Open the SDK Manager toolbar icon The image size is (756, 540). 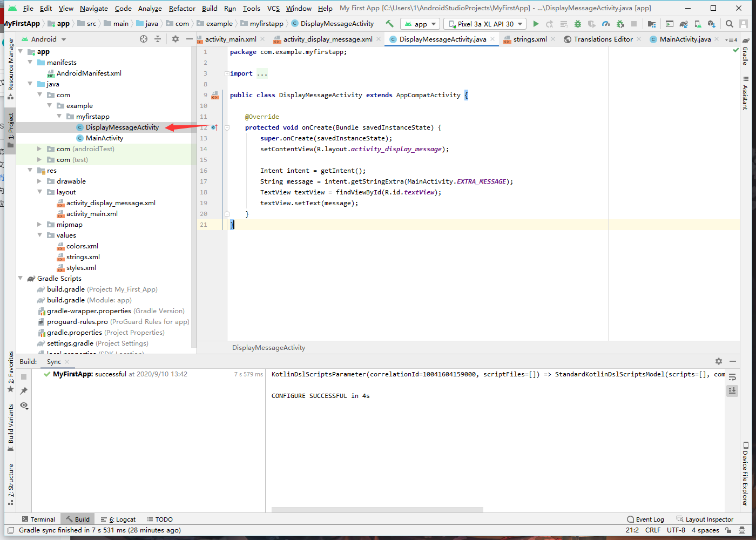click(x=712, y=24)
